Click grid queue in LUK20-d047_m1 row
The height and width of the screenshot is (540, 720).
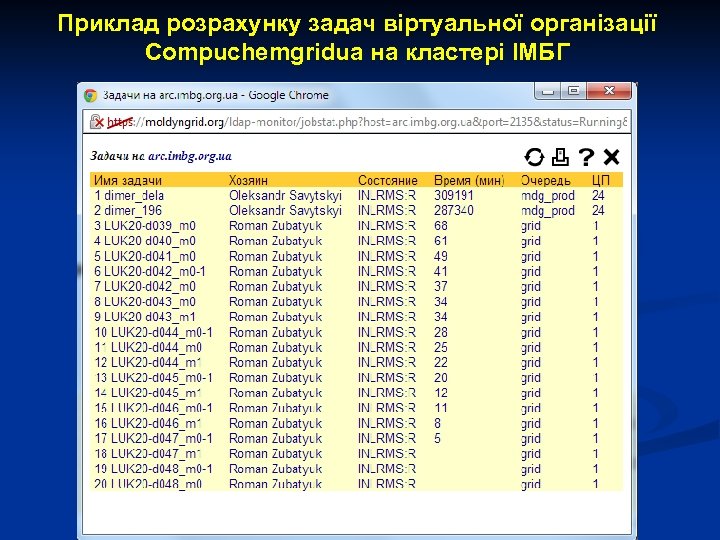[x=531, y=453]
